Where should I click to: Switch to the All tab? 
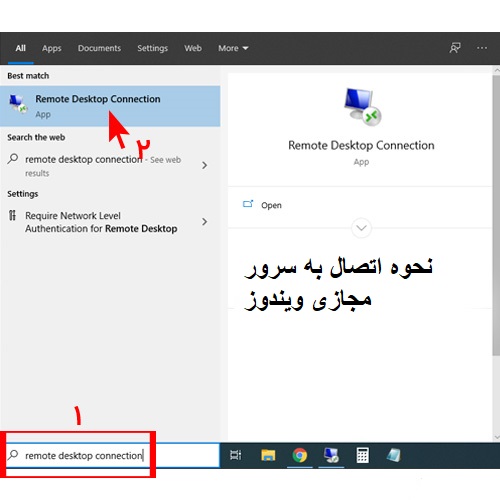pos(20,48)
